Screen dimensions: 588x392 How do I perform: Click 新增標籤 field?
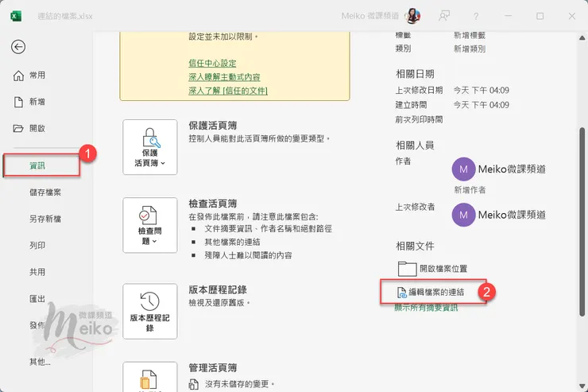pos(470,35)
